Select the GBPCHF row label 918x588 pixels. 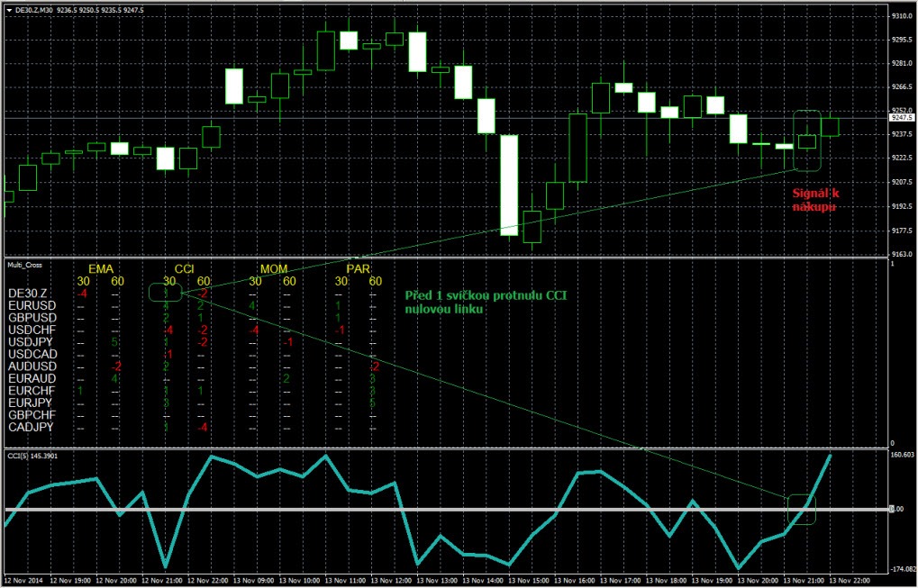tap(32, 415)
